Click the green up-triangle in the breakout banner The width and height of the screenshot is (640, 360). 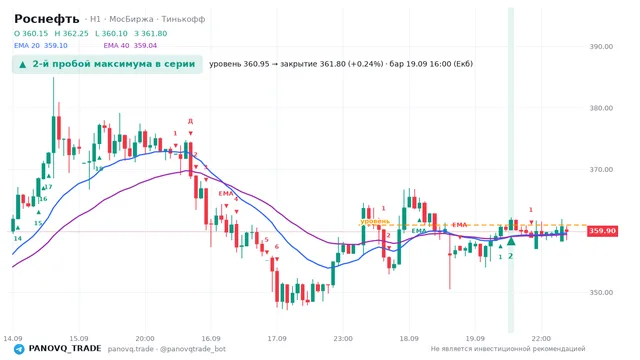(x=23, y=64)
